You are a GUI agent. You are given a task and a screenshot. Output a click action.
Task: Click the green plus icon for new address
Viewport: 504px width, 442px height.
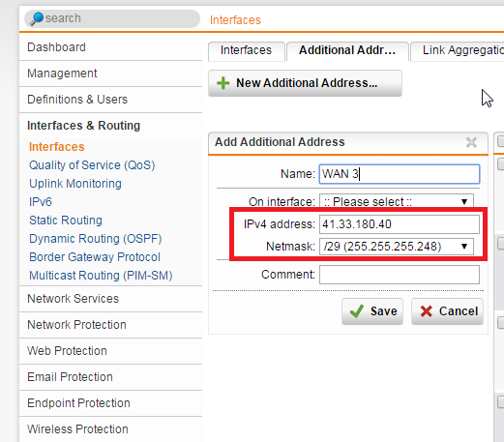pyautogui.click(x=223, y=83)
